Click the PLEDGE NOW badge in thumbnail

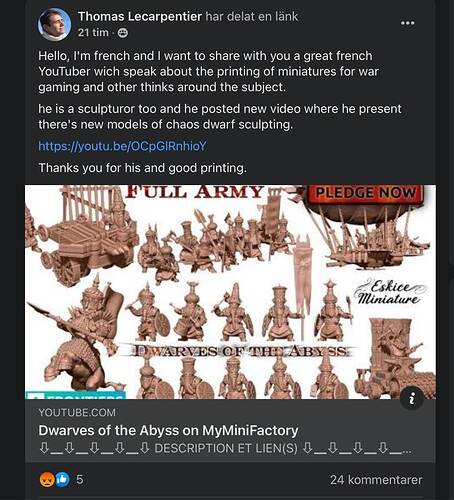(x=366, y=193)
